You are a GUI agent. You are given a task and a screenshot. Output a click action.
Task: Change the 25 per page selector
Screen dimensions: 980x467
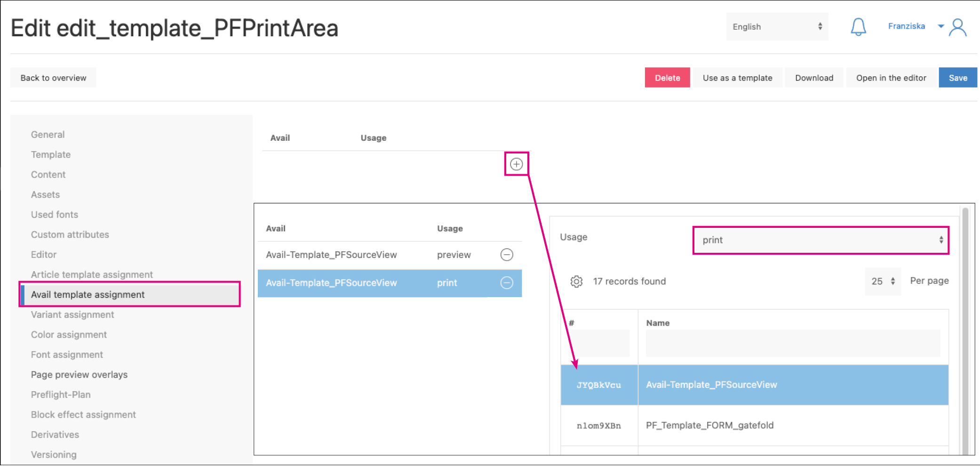click(x=883, y=282)
